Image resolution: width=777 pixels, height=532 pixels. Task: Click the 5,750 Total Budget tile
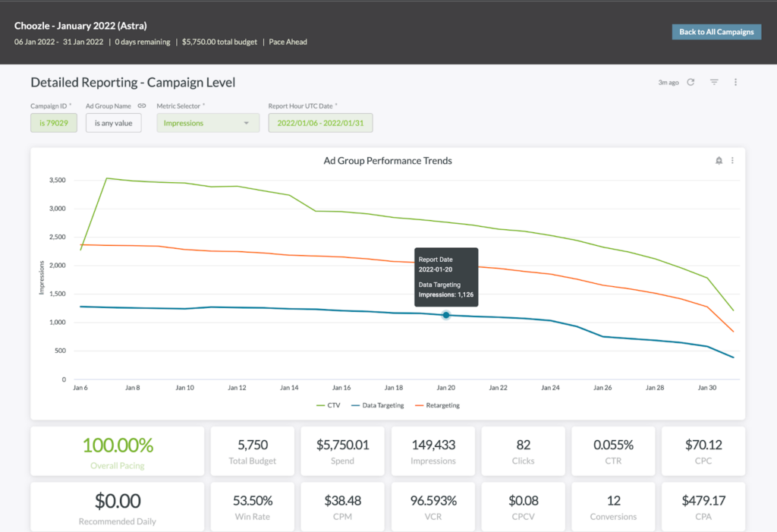[252, 452]
